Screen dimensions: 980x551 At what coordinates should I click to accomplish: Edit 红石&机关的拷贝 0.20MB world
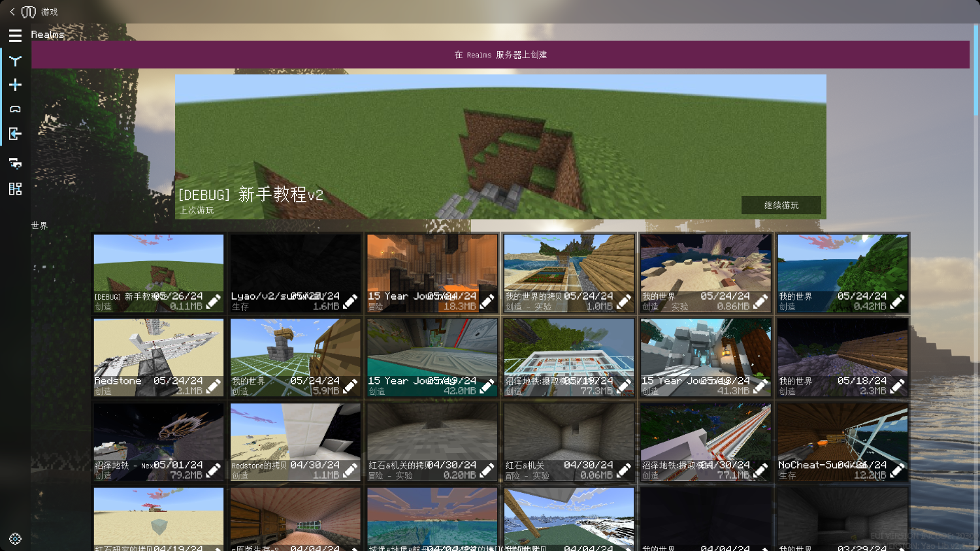tap(487, 471)
